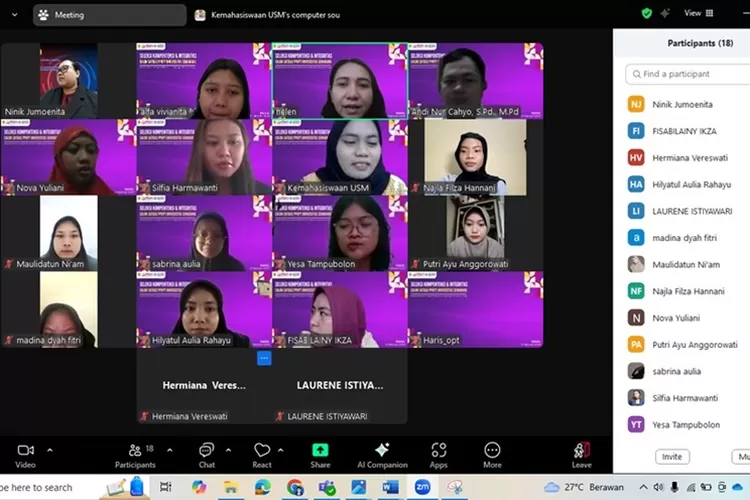Open Microsoft Edge from the taskbar
750x500 pixels.
[263, 488]
